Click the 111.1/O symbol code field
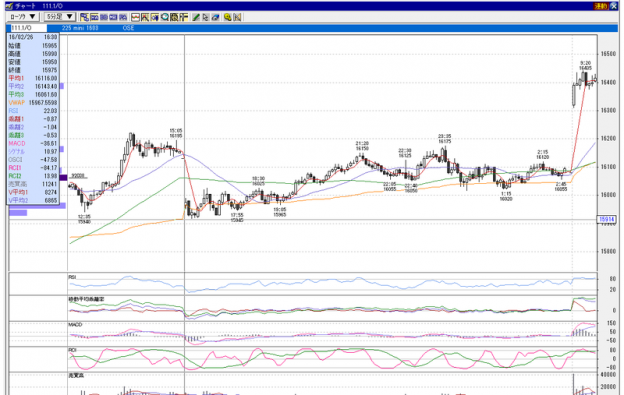 coord(27,28)
